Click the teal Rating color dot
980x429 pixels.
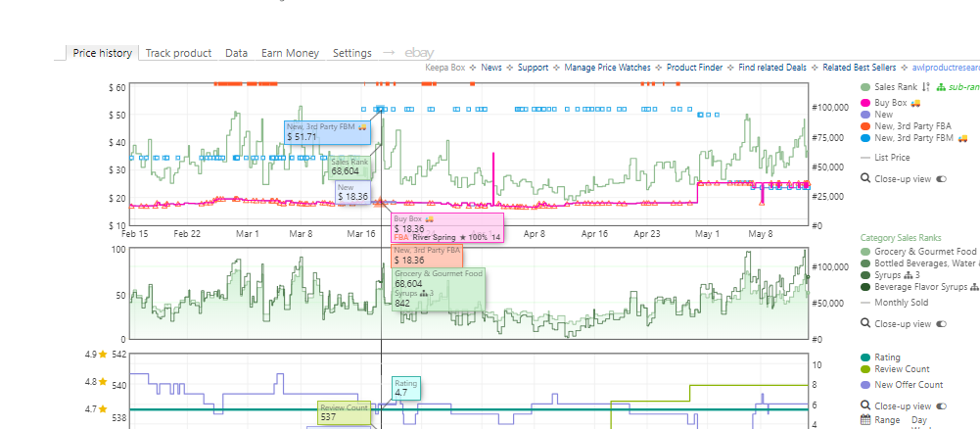click(x=865, y=357)
